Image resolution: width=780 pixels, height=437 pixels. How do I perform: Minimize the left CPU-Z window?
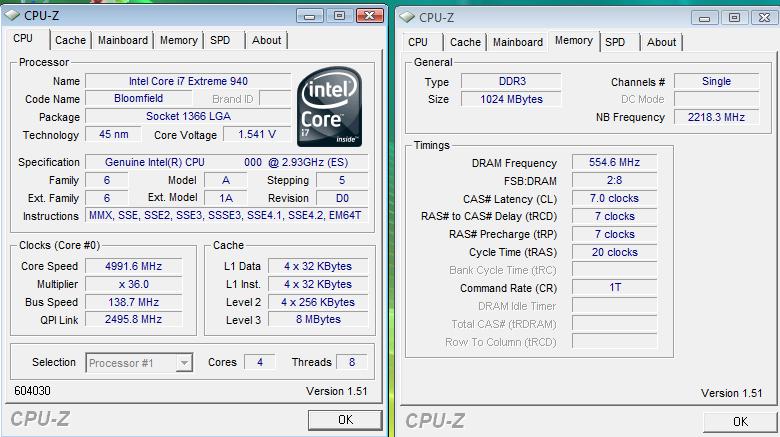pos(309,16)
